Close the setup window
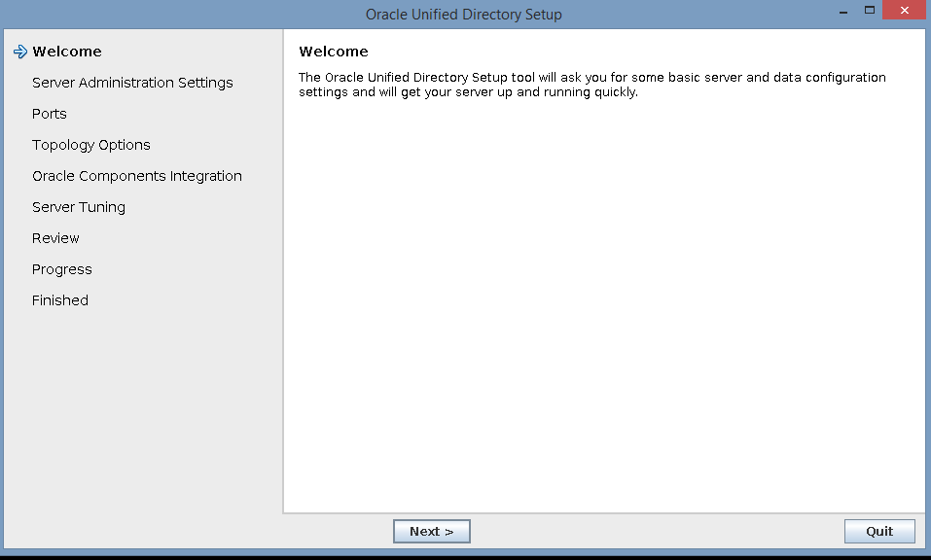This screenshot has height=560, width=931. pos(905,10)
